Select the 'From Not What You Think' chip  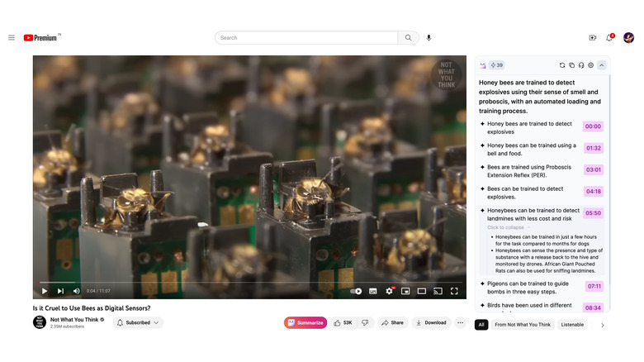[x=522, y=325]
